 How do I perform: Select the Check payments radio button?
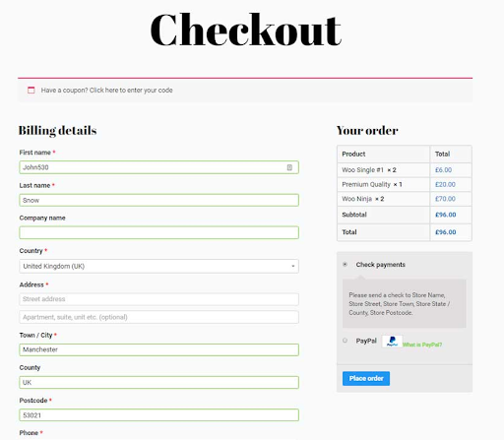pos(345,264)
